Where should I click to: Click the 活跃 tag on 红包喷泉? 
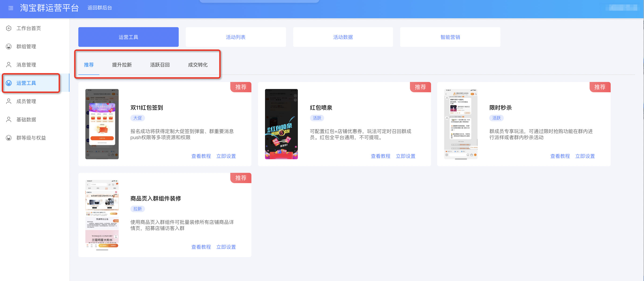(317, 118)
